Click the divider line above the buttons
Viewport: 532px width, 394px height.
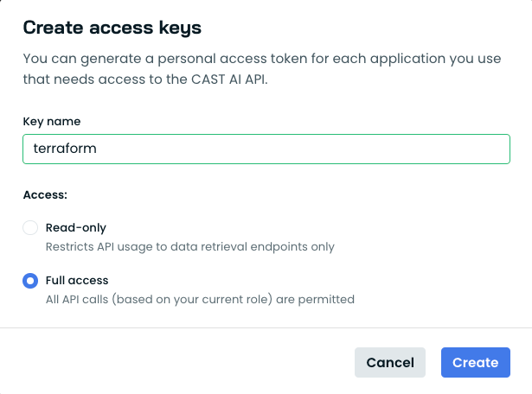click(x=266, y=328)
